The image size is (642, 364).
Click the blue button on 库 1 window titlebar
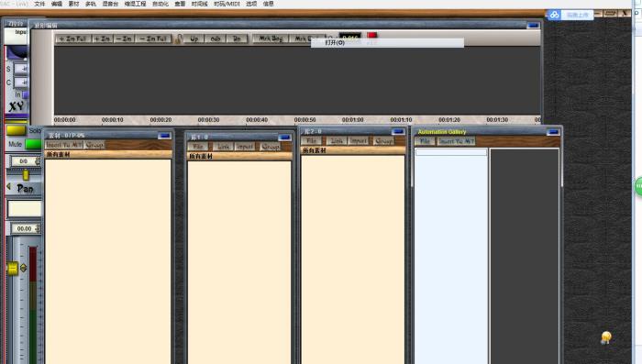284,138
